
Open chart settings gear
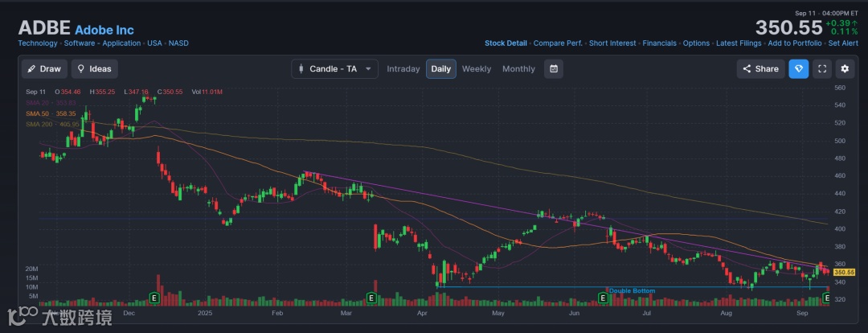[x=845, y=68]
